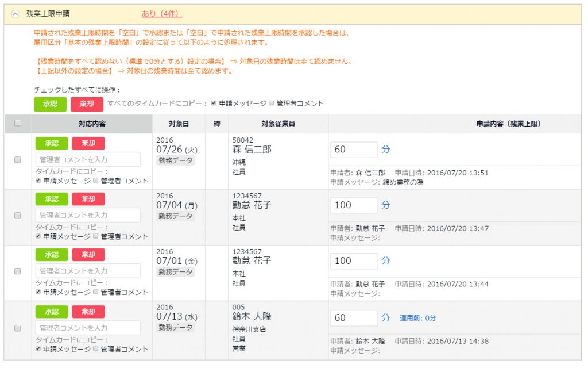Select the row checkbox for 07/01 request
The height and width of the screenshot is (368, 588).
tap(17, 271)
